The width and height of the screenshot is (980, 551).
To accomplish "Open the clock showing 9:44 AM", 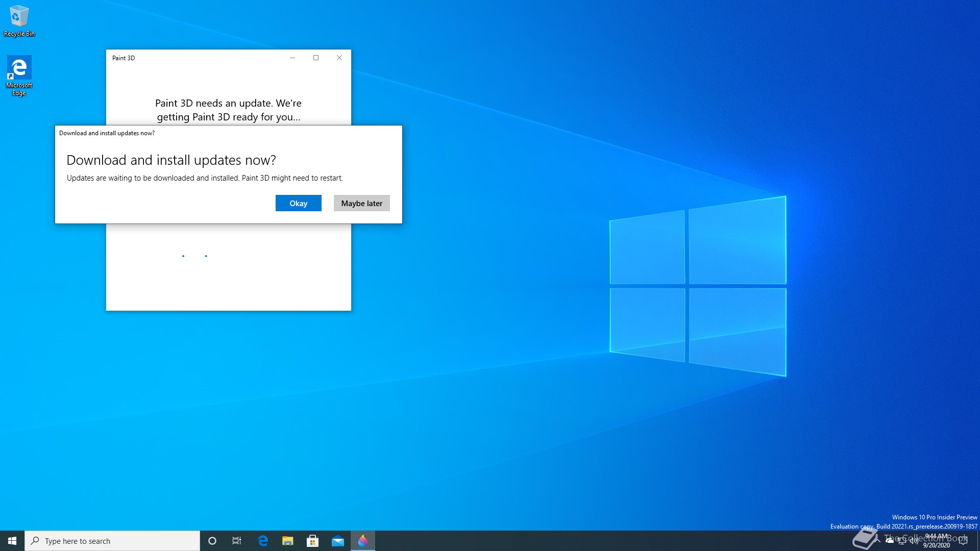I will [x=937, y=541].
